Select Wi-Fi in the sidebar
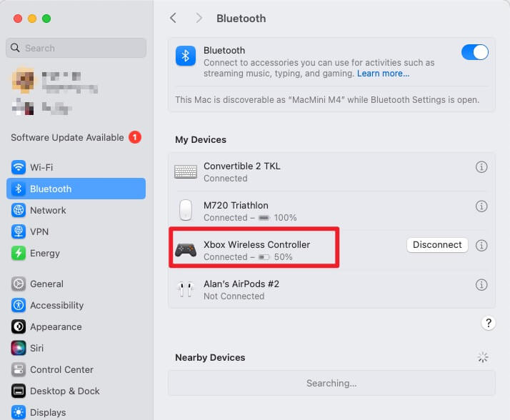510x420 pixels. click(x=76, y=167)
